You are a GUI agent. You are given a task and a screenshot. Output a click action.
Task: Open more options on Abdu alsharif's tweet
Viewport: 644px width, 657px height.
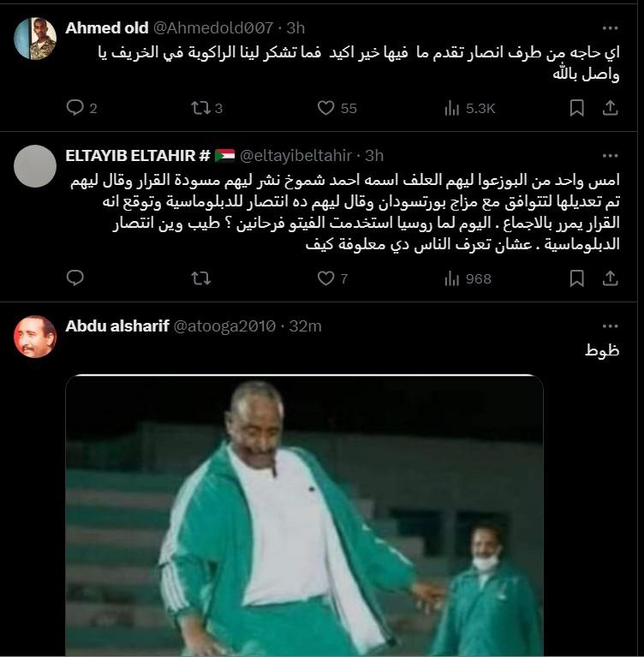[610, 326]
